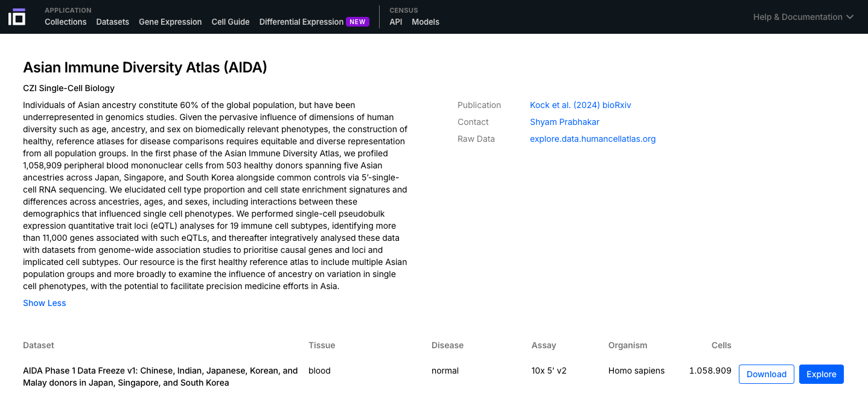Open the Collections page

coord(65,22)
